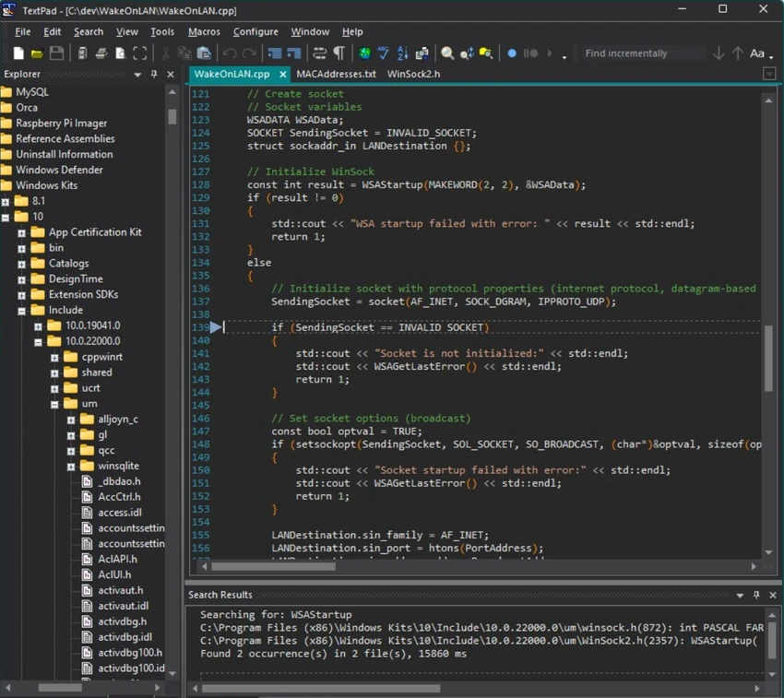
Task: Collapse the Include folder
Action: [x=21, y=311]
